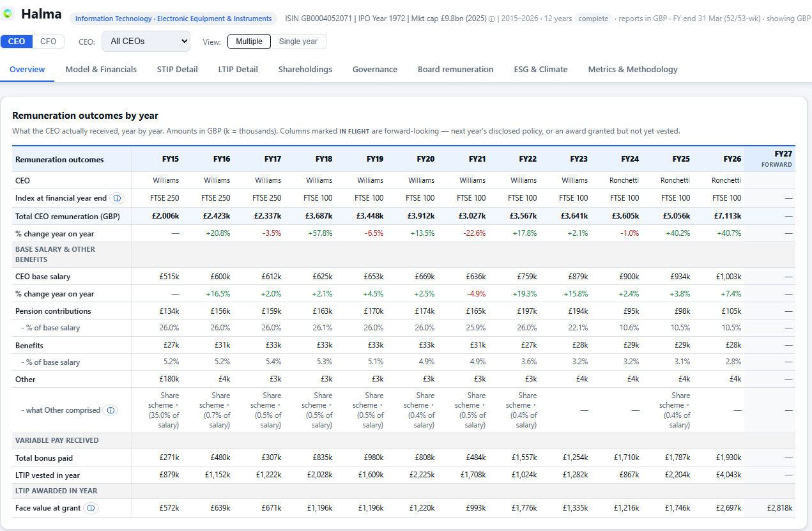
Task: View the Shareholdings tab
Action: (305, 70)
